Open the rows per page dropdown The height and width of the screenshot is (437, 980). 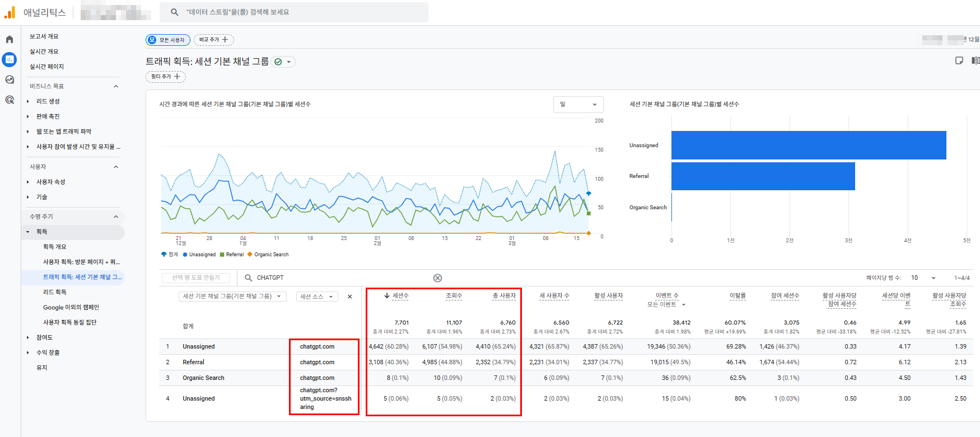click(x=923, y=278)
